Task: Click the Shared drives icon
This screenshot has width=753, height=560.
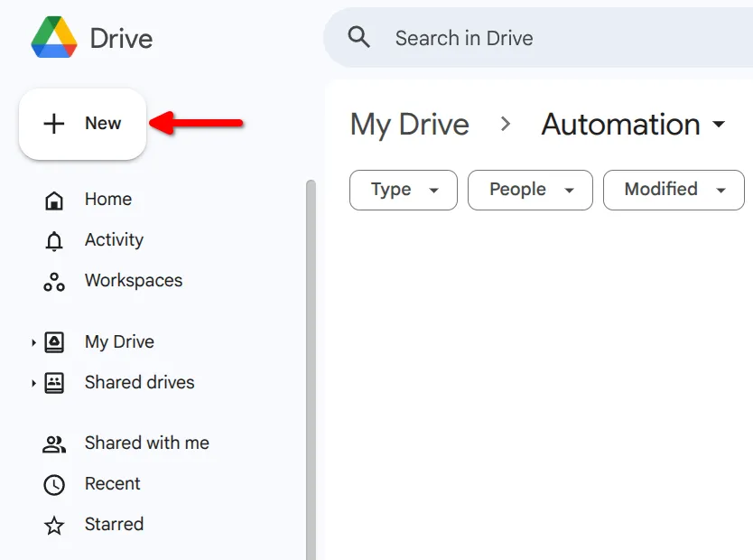Action: point(54,382)
